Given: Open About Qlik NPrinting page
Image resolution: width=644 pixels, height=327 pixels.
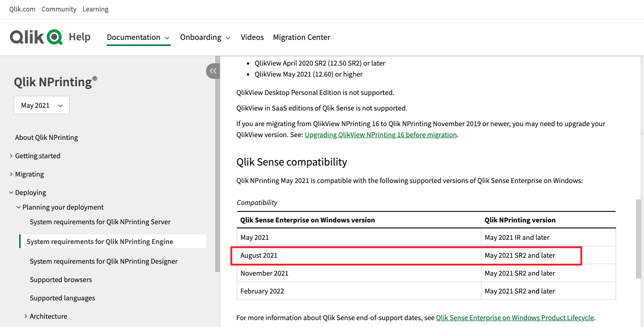Looking at the screenshot, I should click(x=46, y=138).
